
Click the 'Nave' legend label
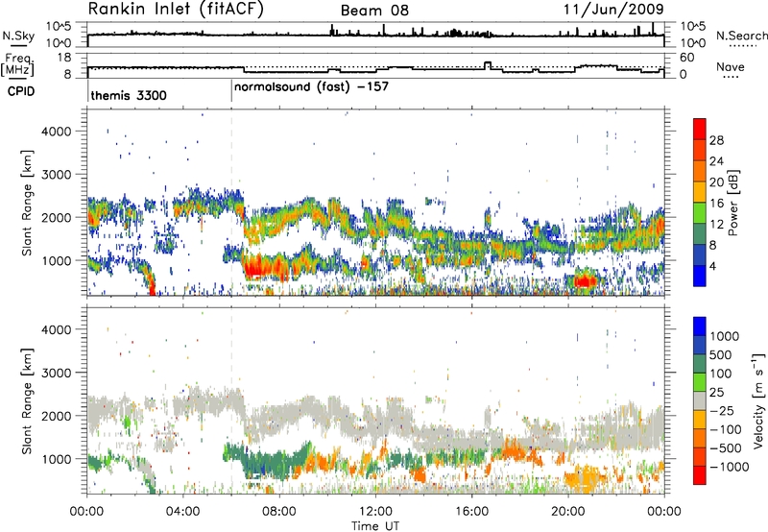731,66
